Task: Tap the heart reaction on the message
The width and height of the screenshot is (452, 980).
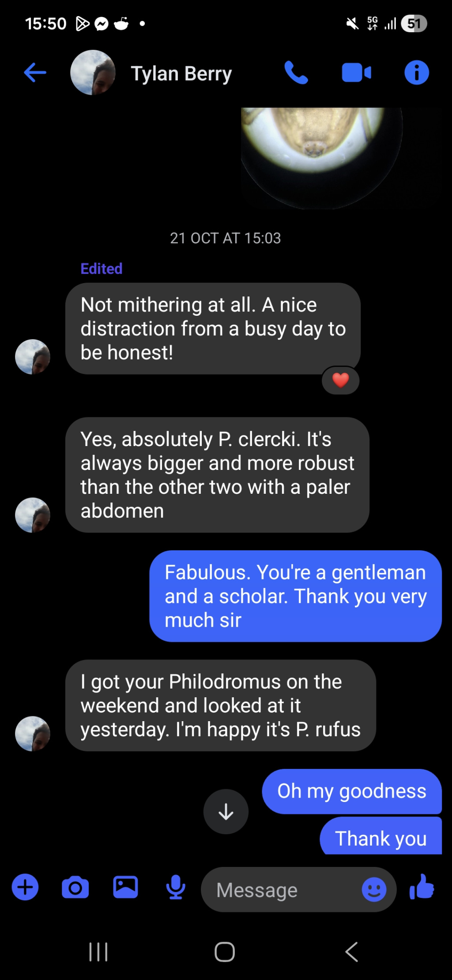Action: click(340, 380)
